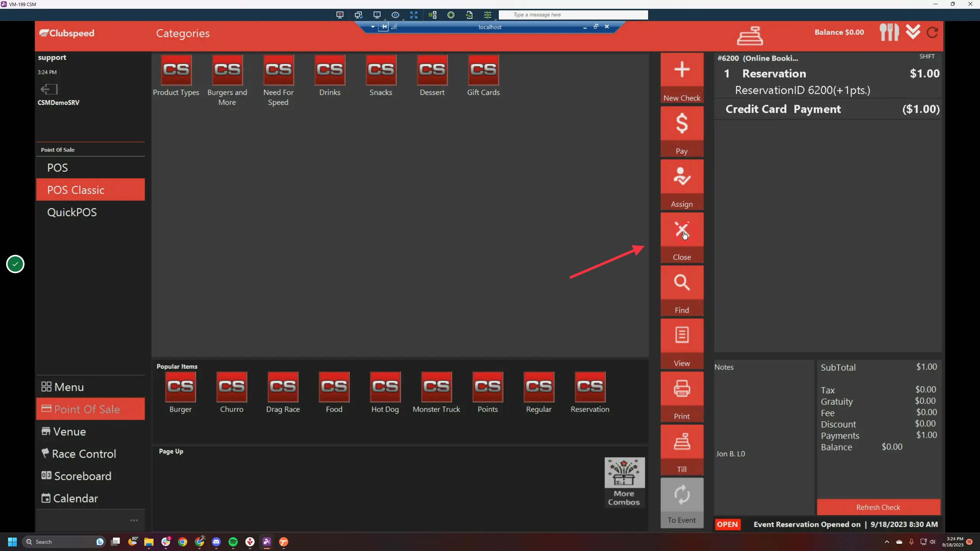Select the Snacks category
Screen dimensions: 980x551
[381, 76]
